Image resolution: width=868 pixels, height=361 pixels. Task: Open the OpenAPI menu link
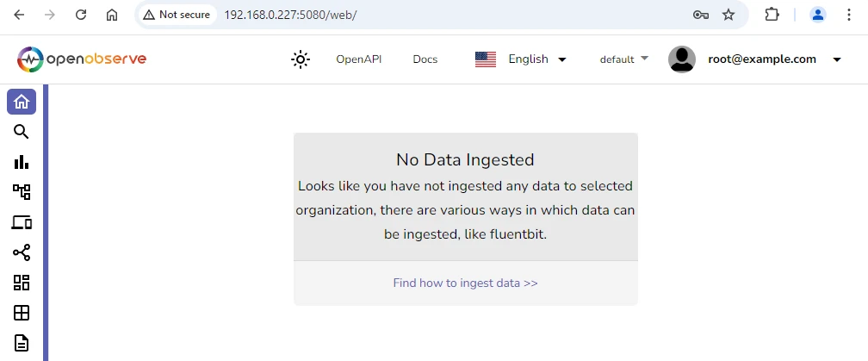tap(358, 59)
